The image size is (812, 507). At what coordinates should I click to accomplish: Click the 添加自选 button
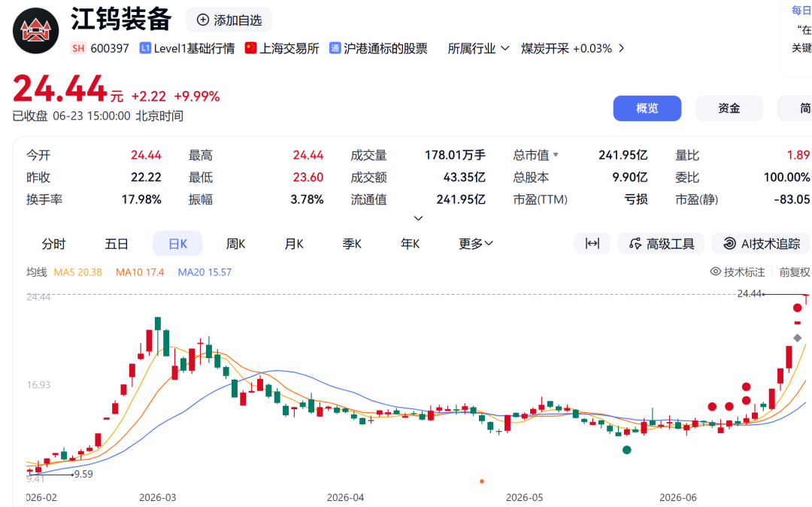click(x=229, y=20)
